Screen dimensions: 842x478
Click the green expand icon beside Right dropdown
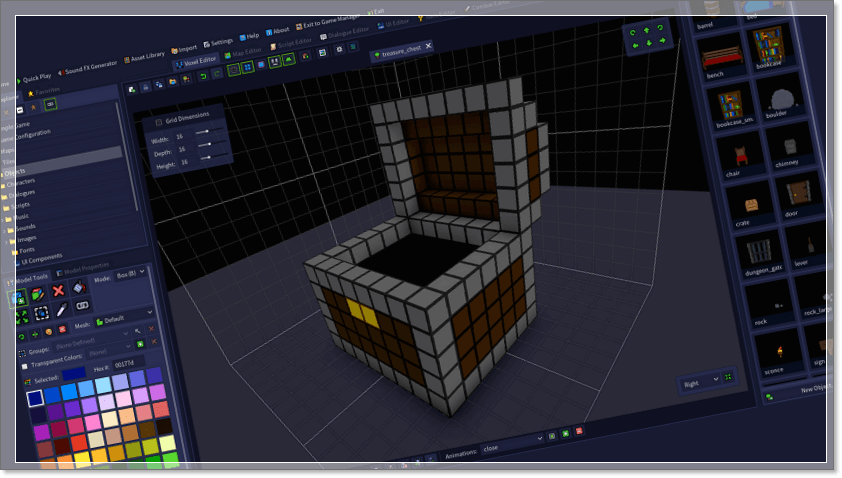click(x=728, y=377)
